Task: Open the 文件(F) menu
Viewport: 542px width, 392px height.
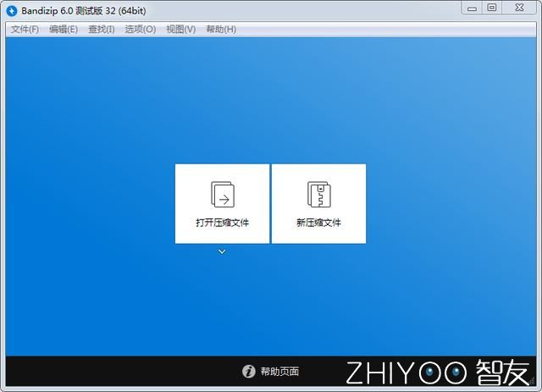Action: click(25, 30)
